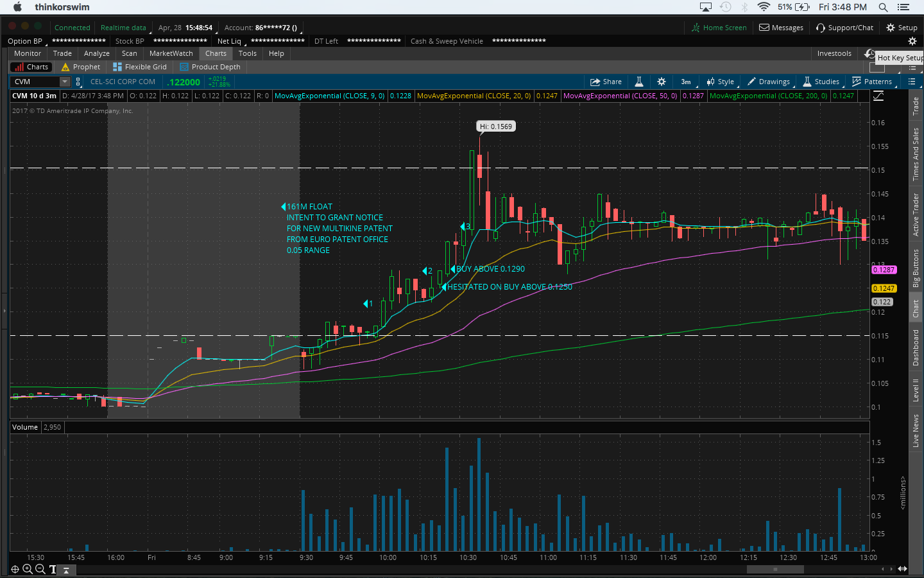Image resolution: width=924 pixels, height=578 pixels.
Task: Click the chart horizontal scrollbar thumb
Action: [x=775, y=569]
